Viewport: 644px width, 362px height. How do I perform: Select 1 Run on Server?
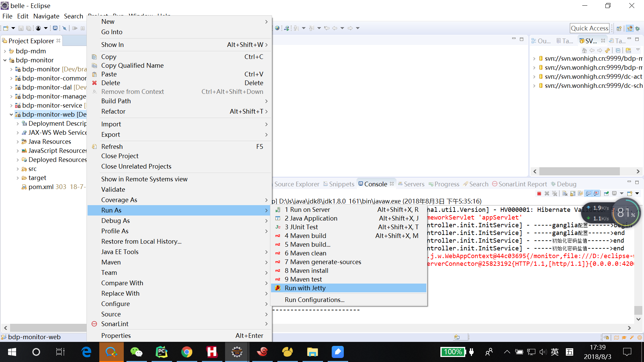coord(348,209)
